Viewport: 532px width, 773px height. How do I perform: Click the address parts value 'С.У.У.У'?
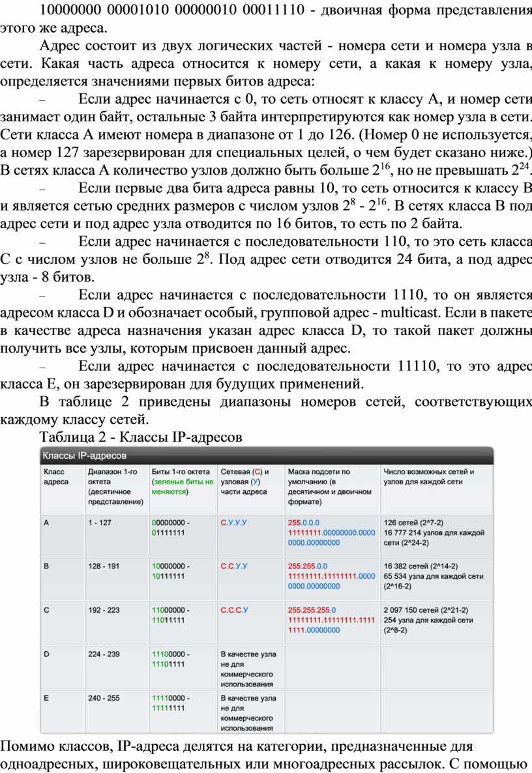[233, 523]
